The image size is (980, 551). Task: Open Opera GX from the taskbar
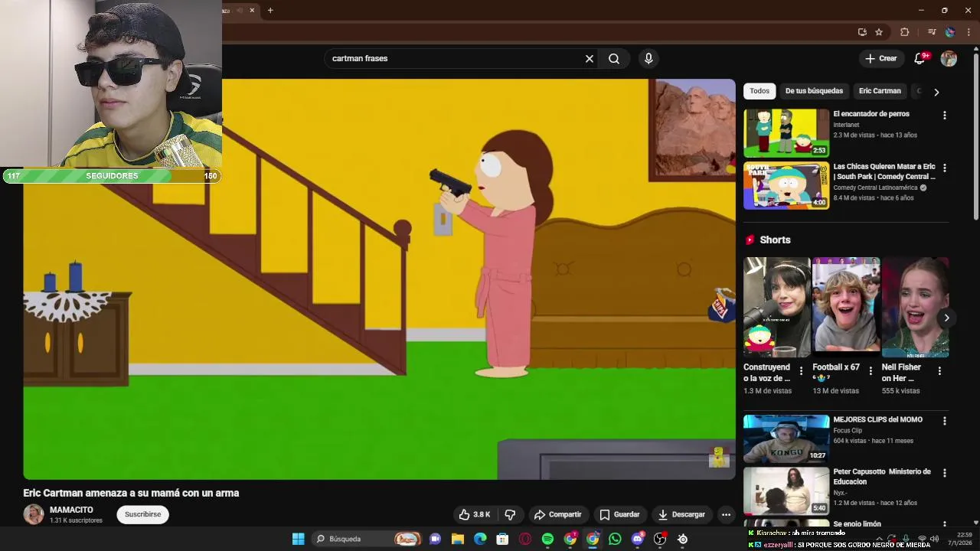525,539
